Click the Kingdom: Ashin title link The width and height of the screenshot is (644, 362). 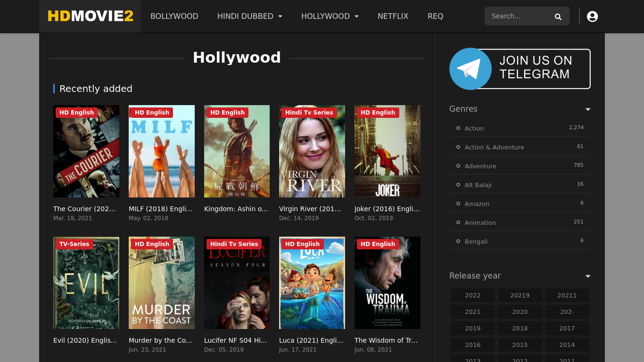click(x=236, y=209)
